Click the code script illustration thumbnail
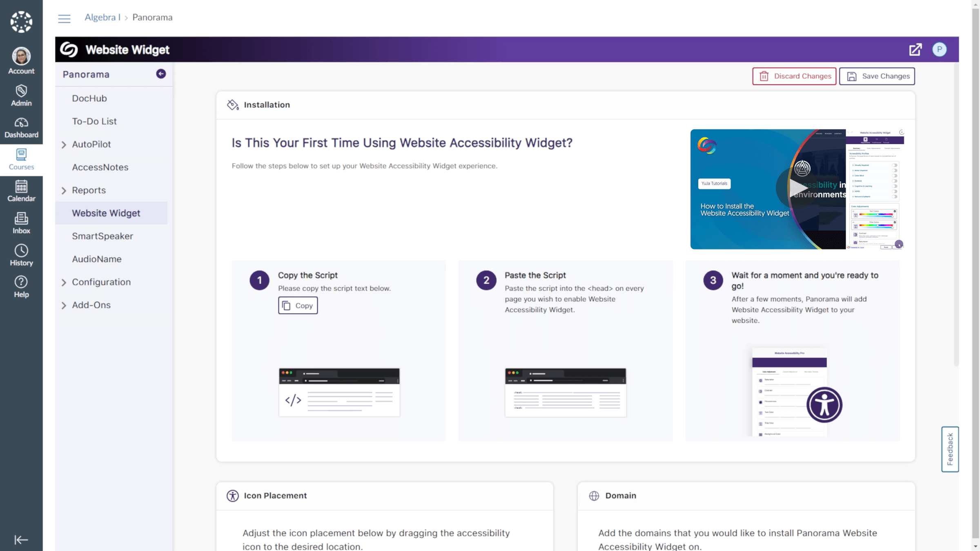 click(x=339, y=392)
